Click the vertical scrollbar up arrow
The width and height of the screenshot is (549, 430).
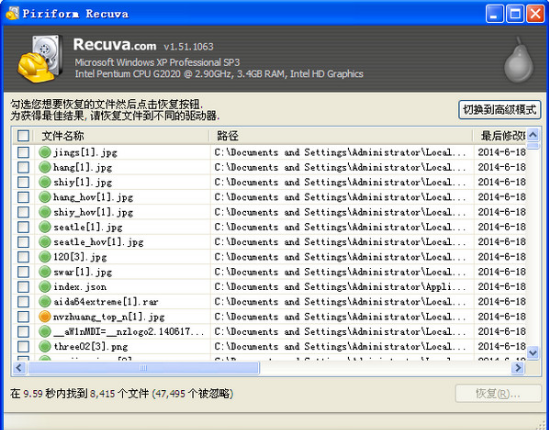533,135
